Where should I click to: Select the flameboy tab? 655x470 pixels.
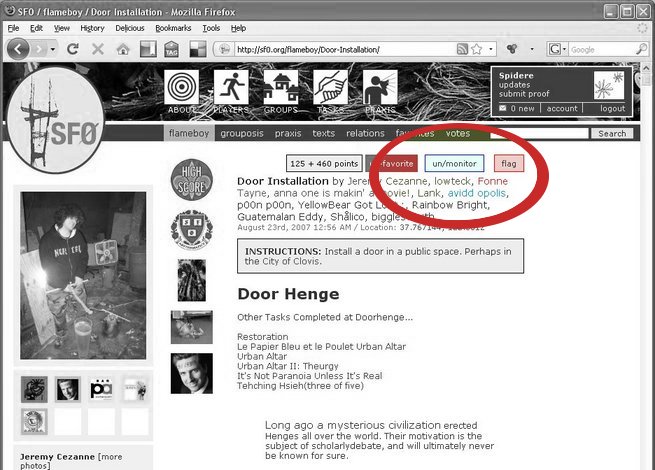pos(189,133)
